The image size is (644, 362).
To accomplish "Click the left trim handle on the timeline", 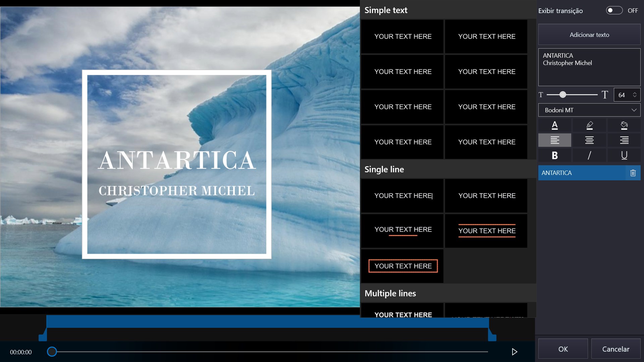I will [43, 335].
